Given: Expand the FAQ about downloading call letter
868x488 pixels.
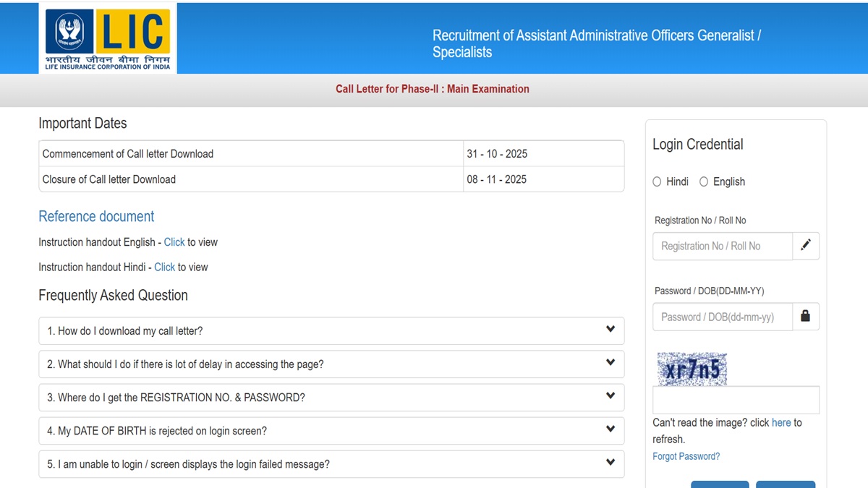Looking at the screenshot, I should point(610,330).
